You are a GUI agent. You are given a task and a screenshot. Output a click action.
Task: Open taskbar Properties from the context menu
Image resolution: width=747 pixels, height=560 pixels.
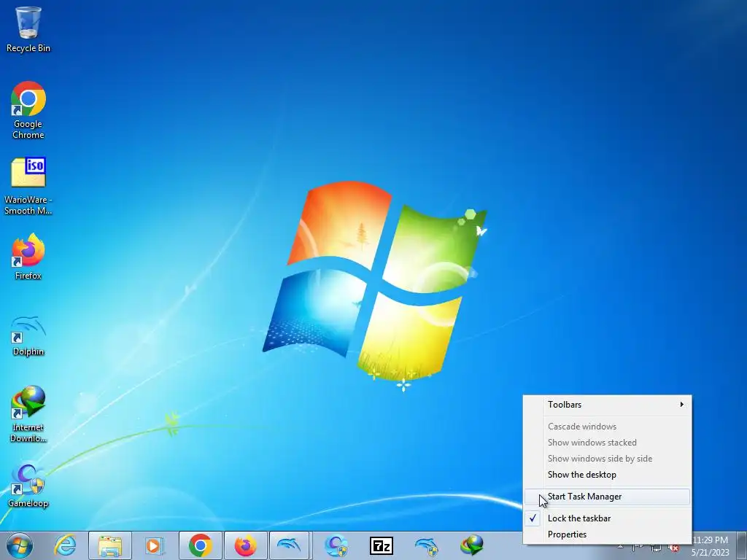(x=607, y=534)
